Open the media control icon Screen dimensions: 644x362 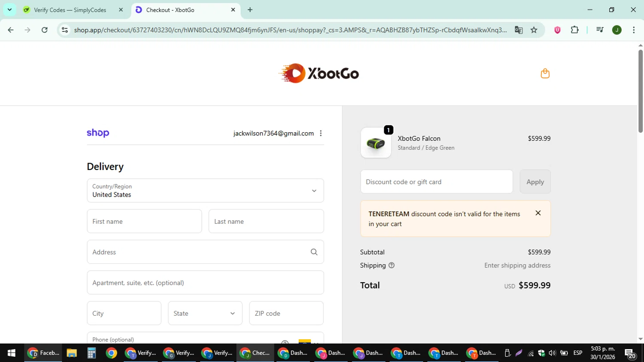click(x=600, y=30)
